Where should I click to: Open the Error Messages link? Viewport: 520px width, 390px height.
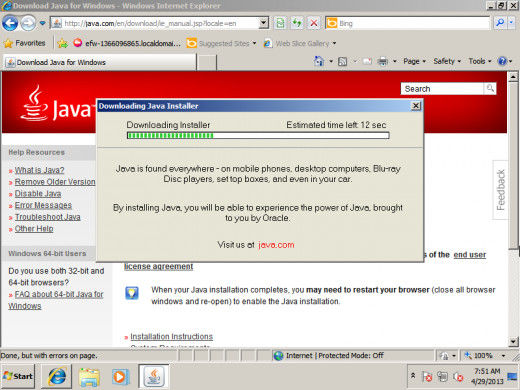pyautogui.click(x=43, y=205)
